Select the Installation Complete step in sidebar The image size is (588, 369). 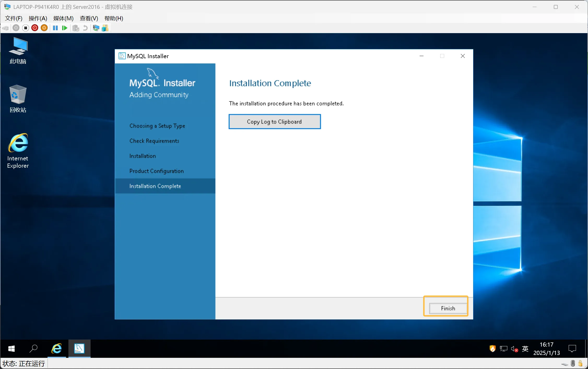(x=155, y=186)
